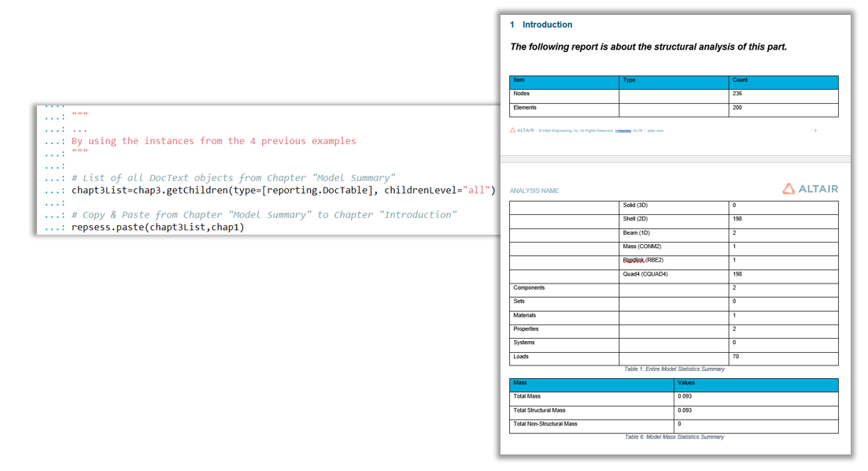Screen dimensions: 868x471
Task: Click the "Table 1: Entire Model Statistics Summary" caption
Action: click(x=674, y=369)
